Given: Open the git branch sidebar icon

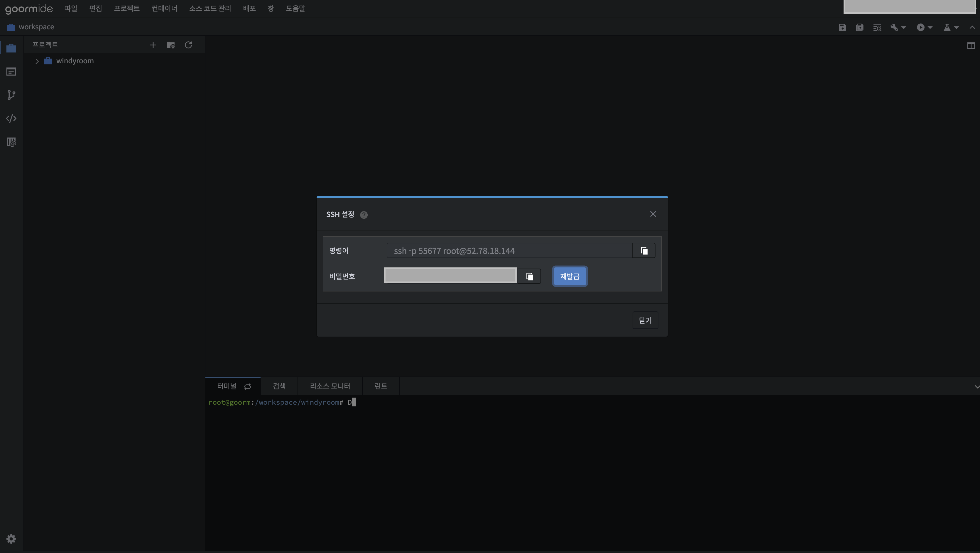Looking at the screenshot, I should point(11,95).
